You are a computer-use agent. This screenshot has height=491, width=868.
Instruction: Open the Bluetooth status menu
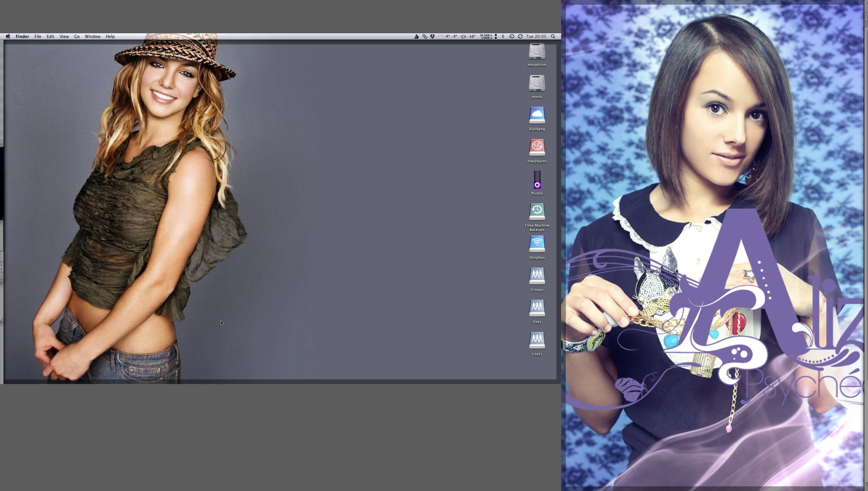[503, 37]
